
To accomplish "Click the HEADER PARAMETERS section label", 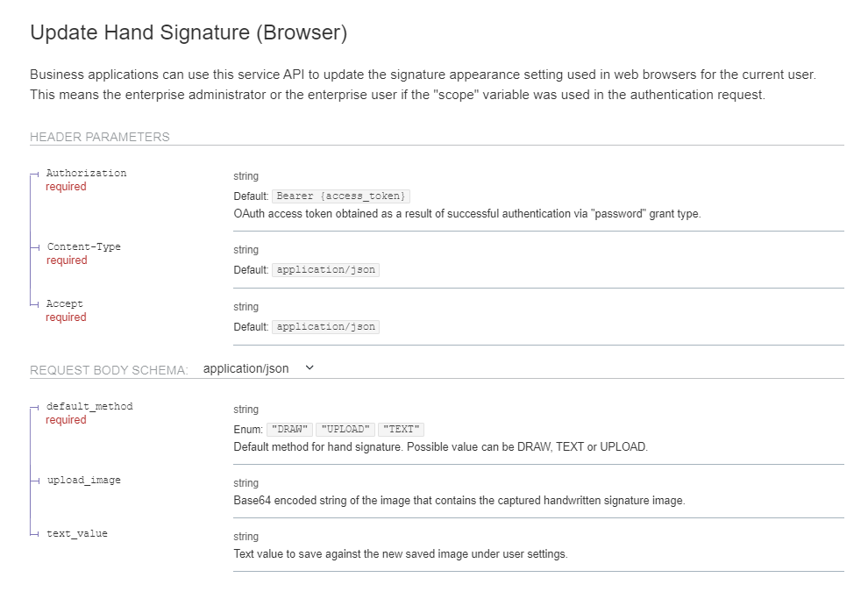I will 100,137.
